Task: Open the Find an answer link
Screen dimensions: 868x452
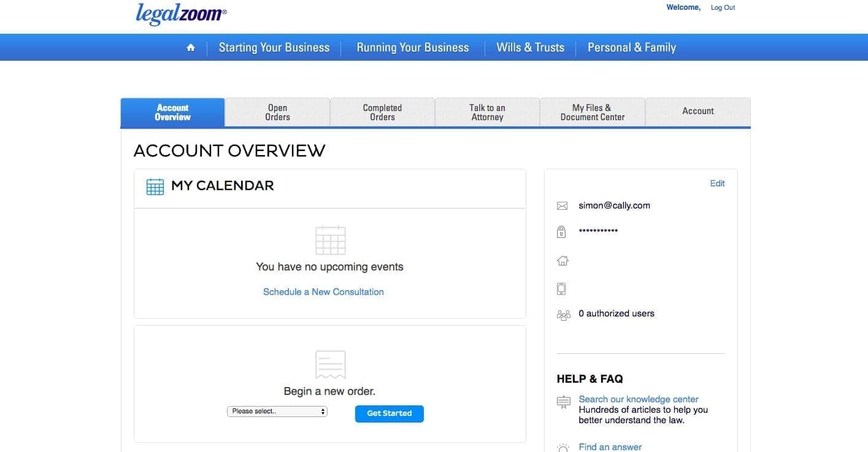Action: [610, 447]
